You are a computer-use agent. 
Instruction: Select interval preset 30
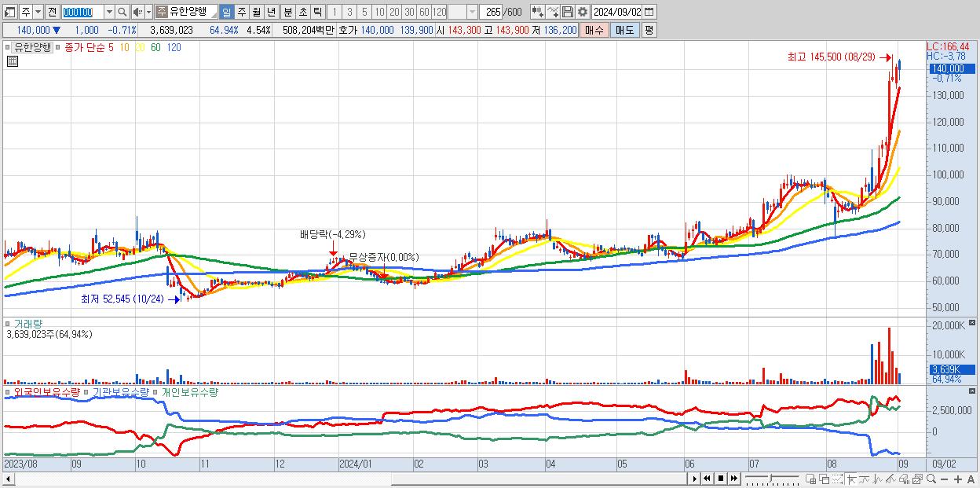(x=409, y=12)
